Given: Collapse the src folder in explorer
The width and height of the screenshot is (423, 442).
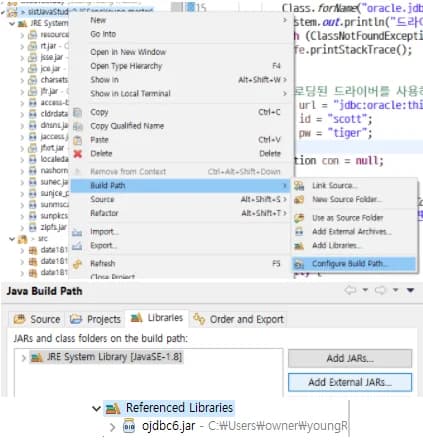Looking at the screenshot, I should [12, 239].
